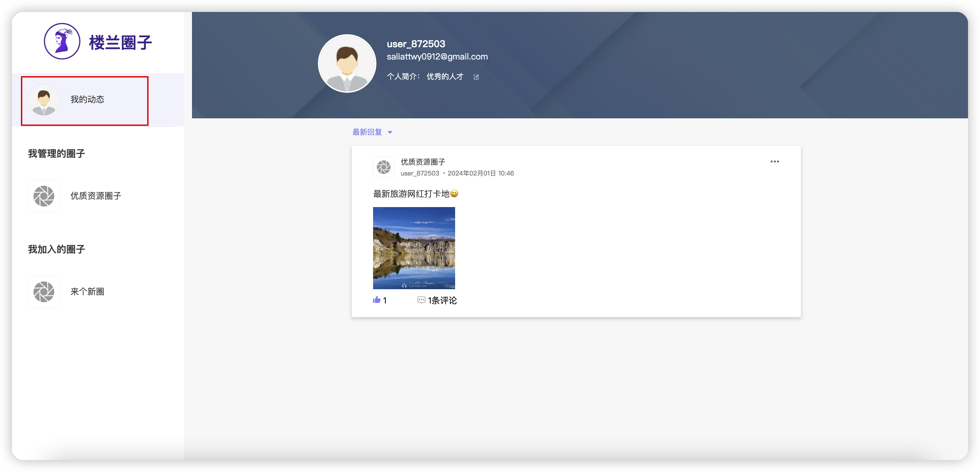Open 优质资源圈子 from managed circles
The width and height of the screenshot is (980, 472).
point(96,196)
